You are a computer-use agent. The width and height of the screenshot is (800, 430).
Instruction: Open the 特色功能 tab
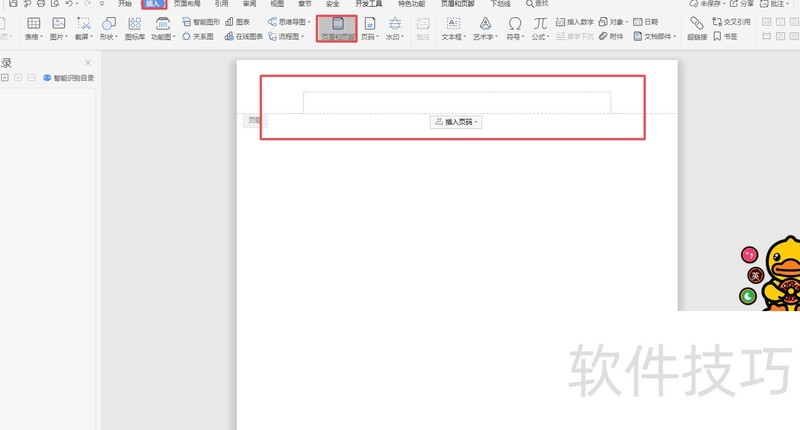click(x=411, y=4)
